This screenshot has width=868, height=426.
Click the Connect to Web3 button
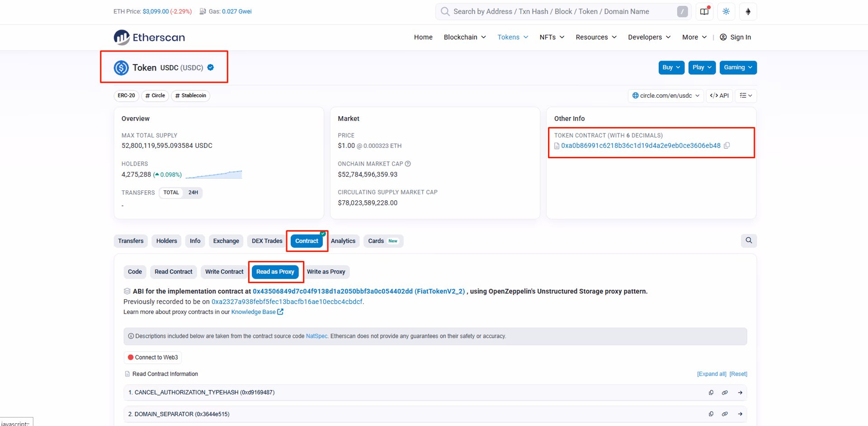(153, 357)
